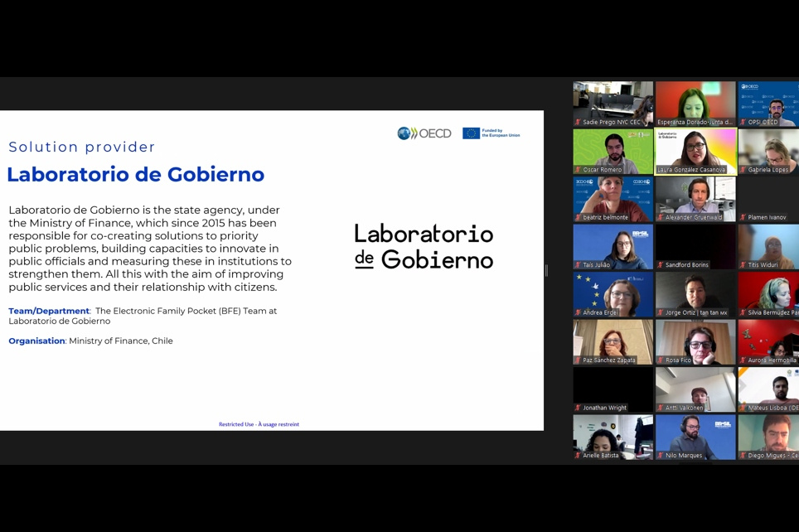Screen dimensions: 799x532
Task: Click the OECD logo on the slide
Action: point(424,133)
